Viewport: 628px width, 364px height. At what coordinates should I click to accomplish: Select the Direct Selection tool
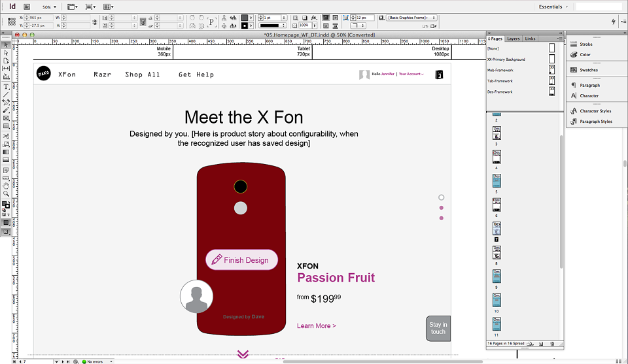point(6,53)
